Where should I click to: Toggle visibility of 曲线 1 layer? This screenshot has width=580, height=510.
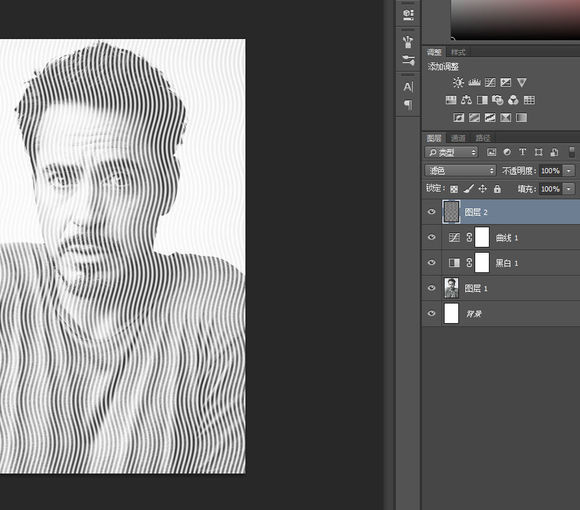coord(431,237)
